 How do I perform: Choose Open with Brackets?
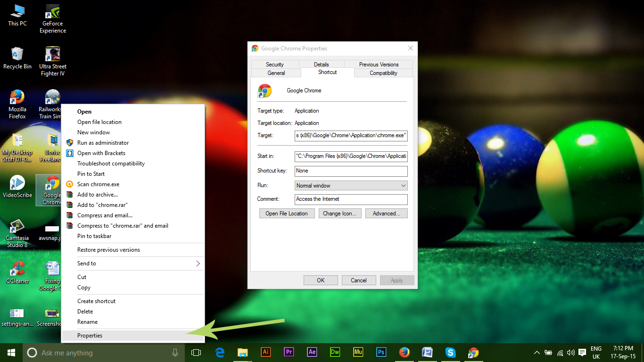[x=133, y=153]
